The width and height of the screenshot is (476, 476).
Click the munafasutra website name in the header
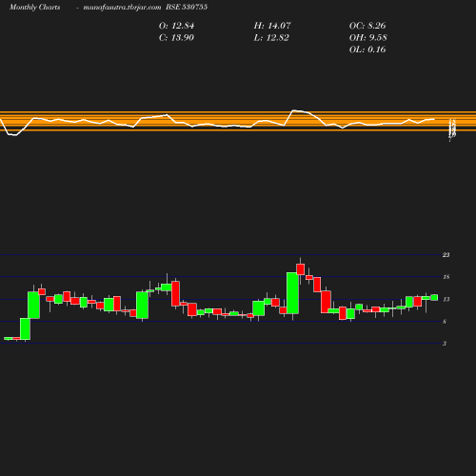pyautogui.click(x=122, y=7)
